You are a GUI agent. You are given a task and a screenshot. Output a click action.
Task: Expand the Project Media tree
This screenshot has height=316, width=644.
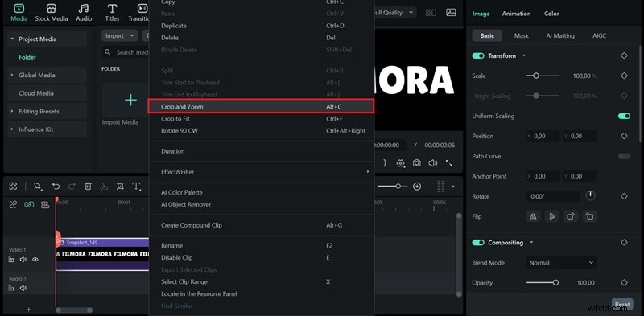[12, 39]
